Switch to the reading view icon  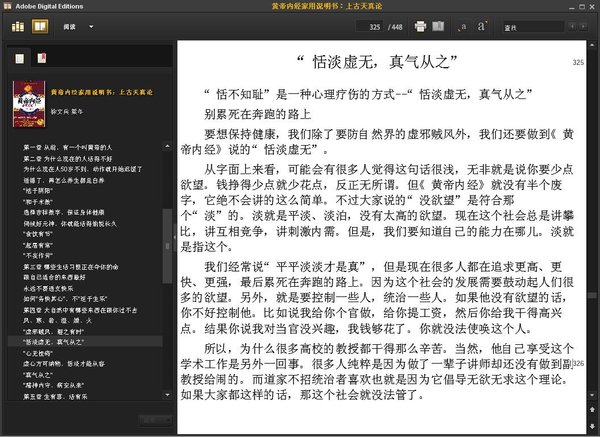[38, 25]
